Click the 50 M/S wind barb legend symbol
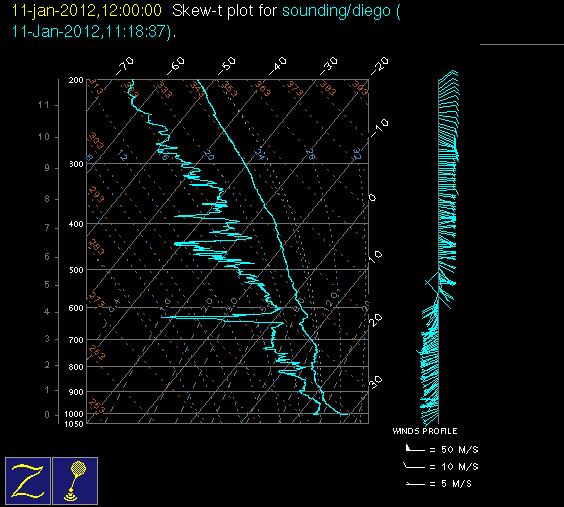 coord(415,448)
